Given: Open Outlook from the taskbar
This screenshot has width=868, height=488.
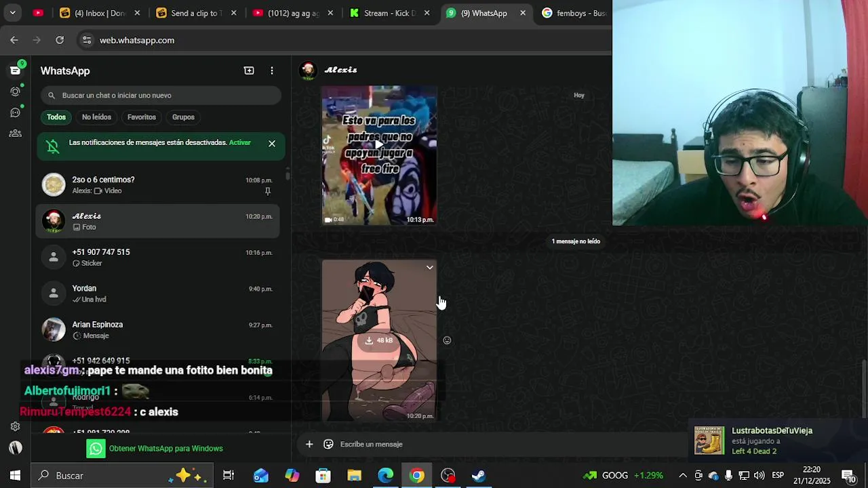Looking at the screenshot, I should (261, 476).
